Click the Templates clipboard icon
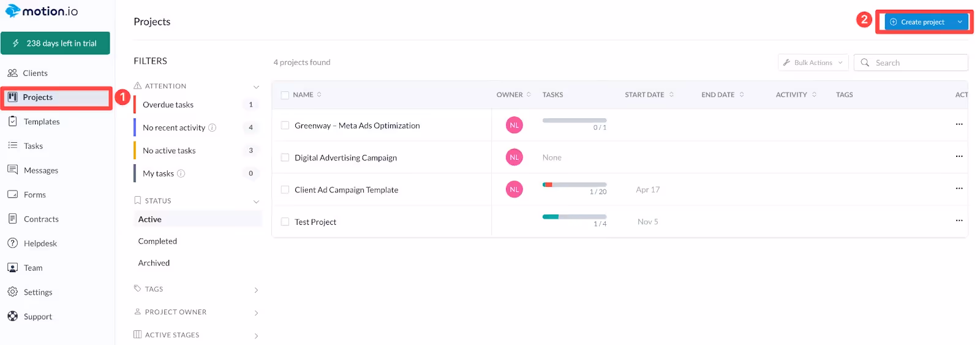 pos(12,121)
